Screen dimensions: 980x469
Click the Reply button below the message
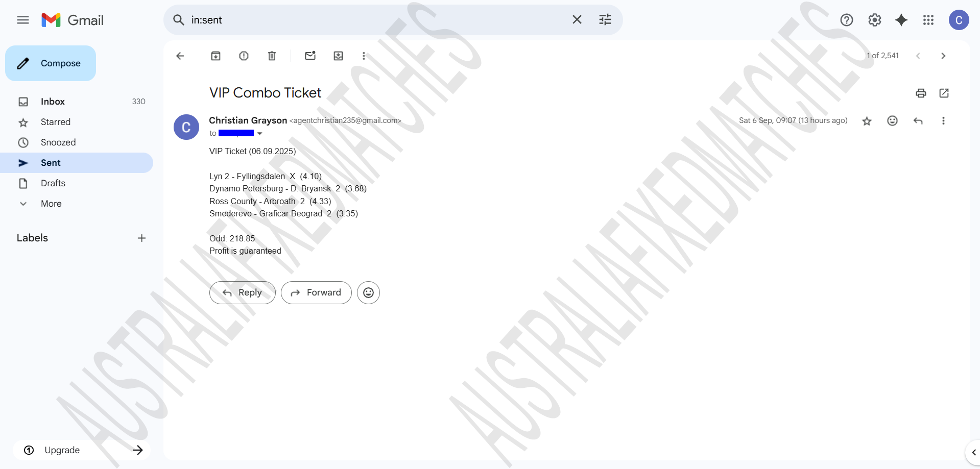[243, 292]
